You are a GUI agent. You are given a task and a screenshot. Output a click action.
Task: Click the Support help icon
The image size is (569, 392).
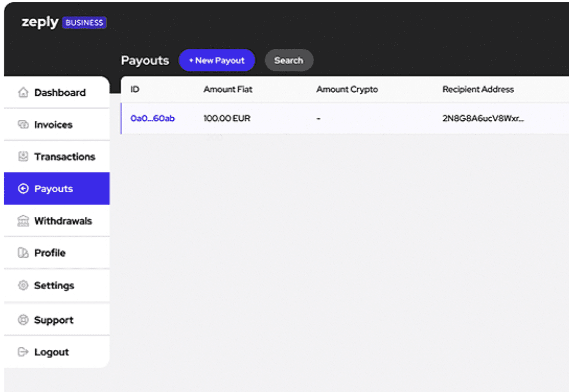pyautogui.click(x=22, y=320)
